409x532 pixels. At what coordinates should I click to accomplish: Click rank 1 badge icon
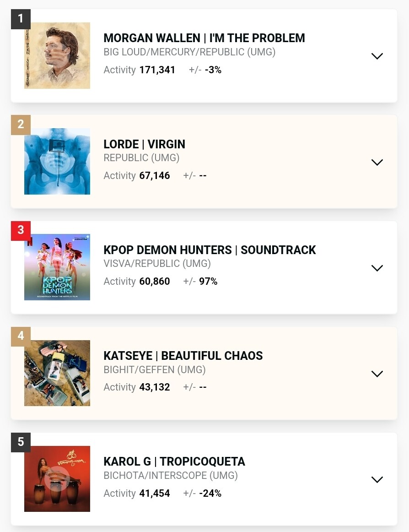click(x=21, y=19)
